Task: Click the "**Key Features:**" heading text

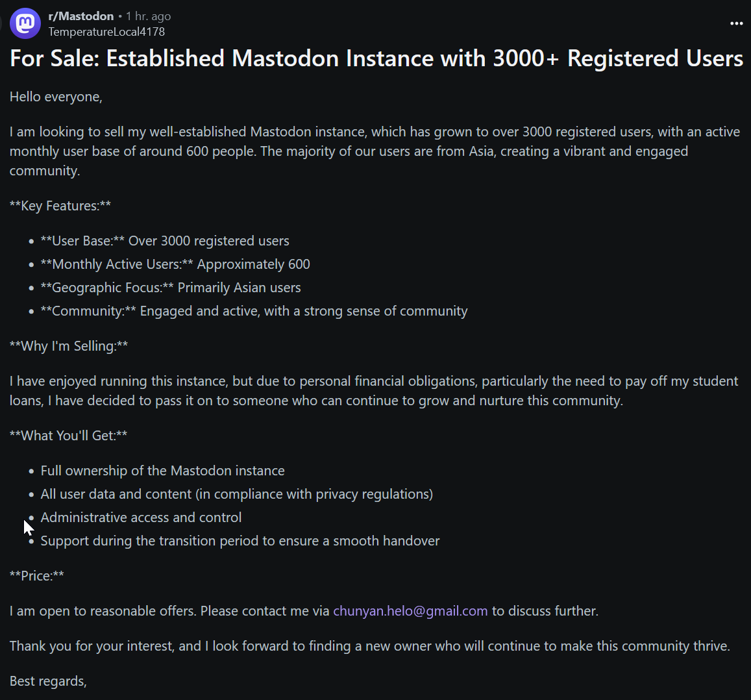Action: tap(60, 206)
